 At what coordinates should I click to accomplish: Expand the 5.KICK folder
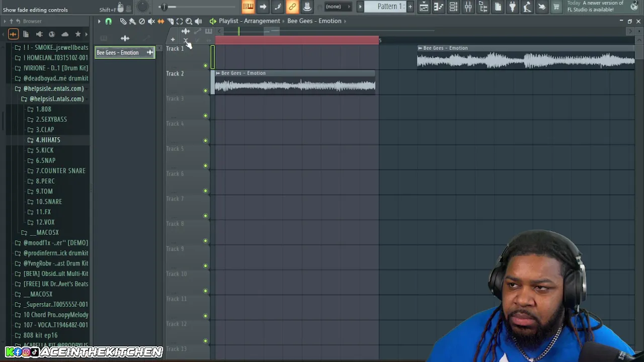40,150
